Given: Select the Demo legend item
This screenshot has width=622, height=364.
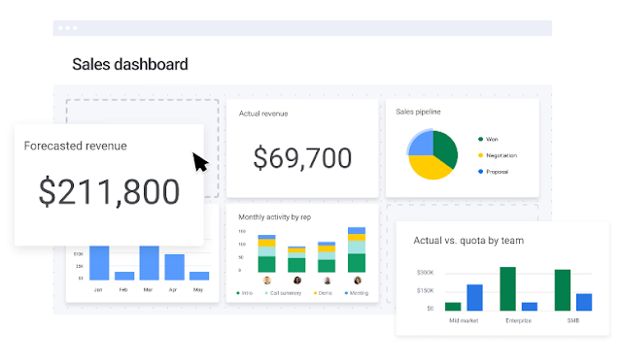Looking at the screenshot, I should (x=323, y=293).
